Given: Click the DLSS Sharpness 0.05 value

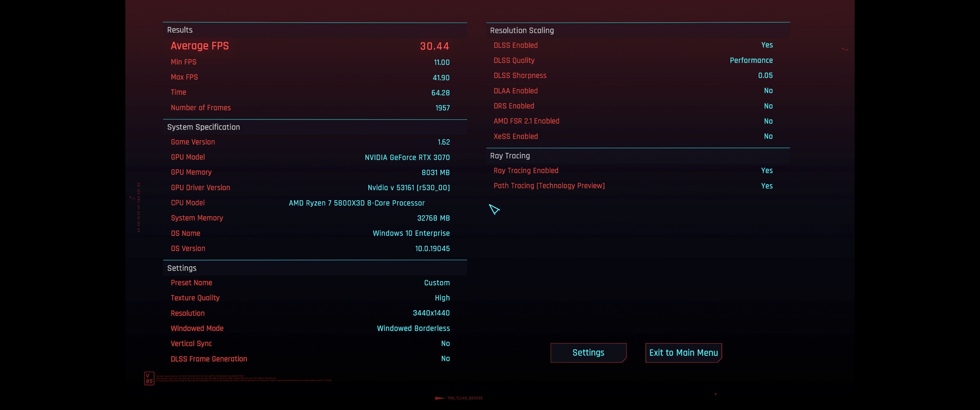Looking at the screenshot, I should pos(765,75).
